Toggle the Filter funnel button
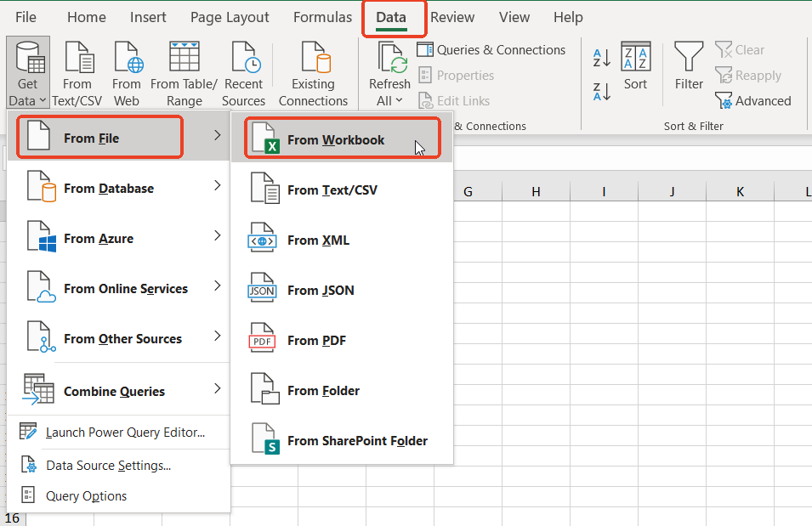Screen dimensions: 812x526 (x=689, y=66)
